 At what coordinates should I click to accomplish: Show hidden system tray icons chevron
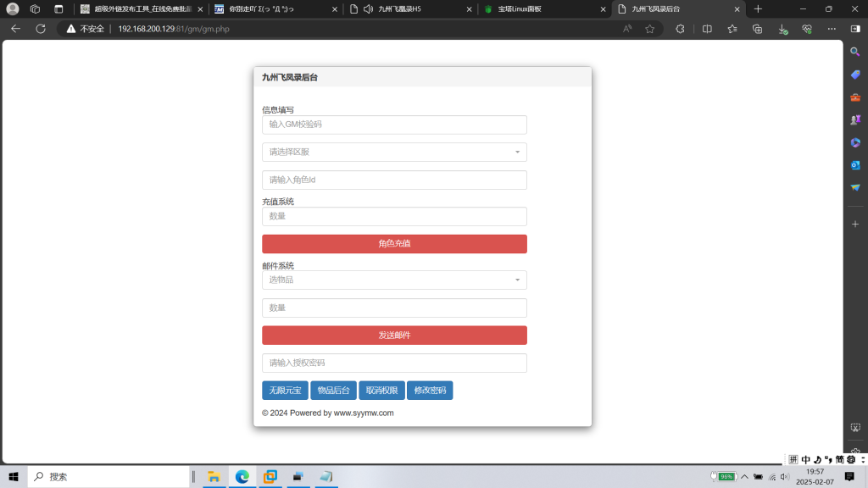744,477
